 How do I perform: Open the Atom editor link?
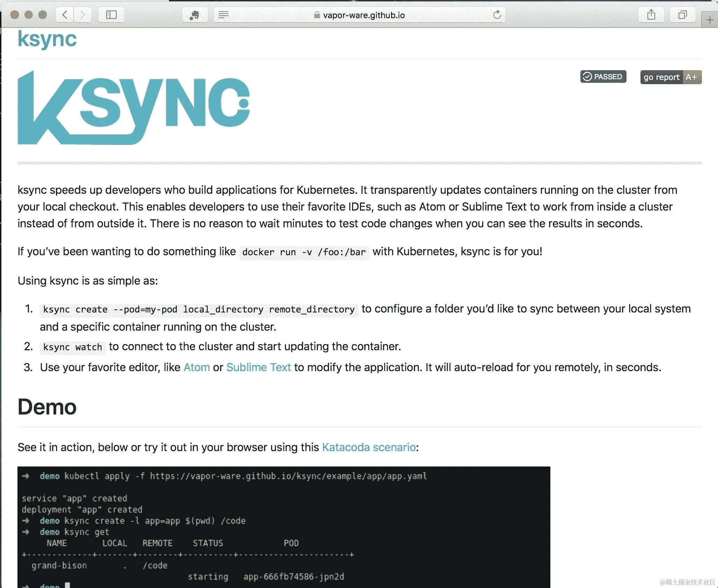pyautogui.click(x=197, y=367)
